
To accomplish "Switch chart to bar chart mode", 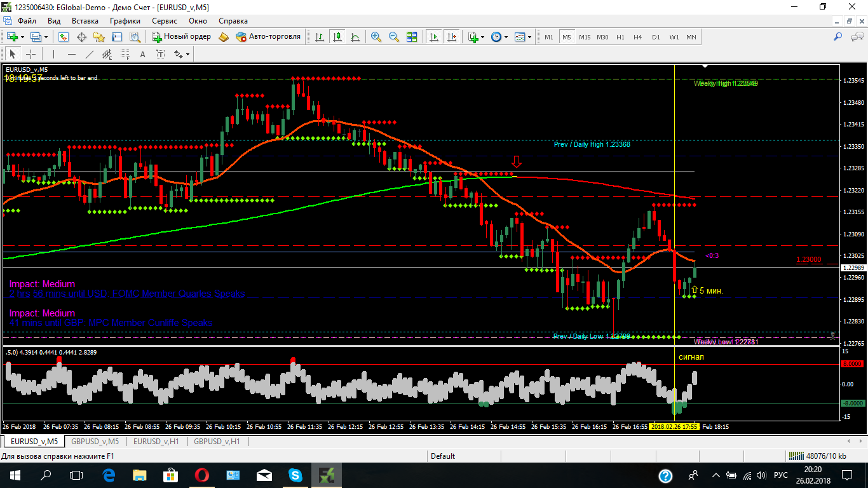I will (x=320, y=37).
